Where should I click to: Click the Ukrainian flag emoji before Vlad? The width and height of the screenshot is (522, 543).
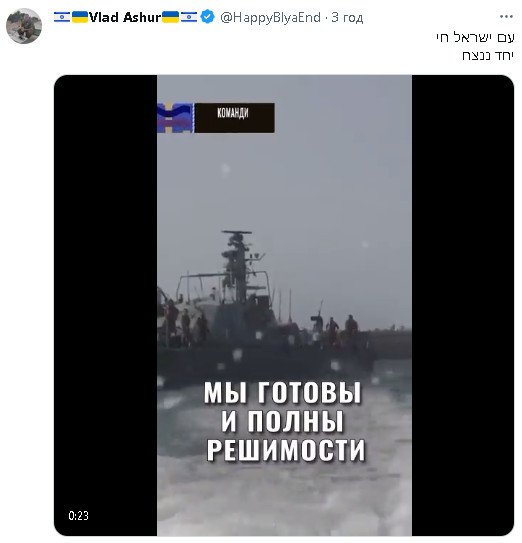[80, 17]
